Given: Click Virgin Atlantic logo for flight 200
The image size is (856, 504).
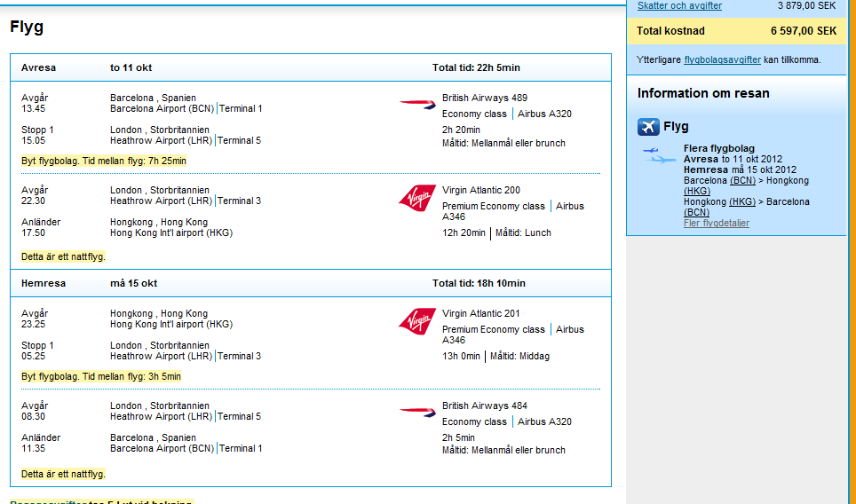Looking at the screenshot, I should pos(417,197).
